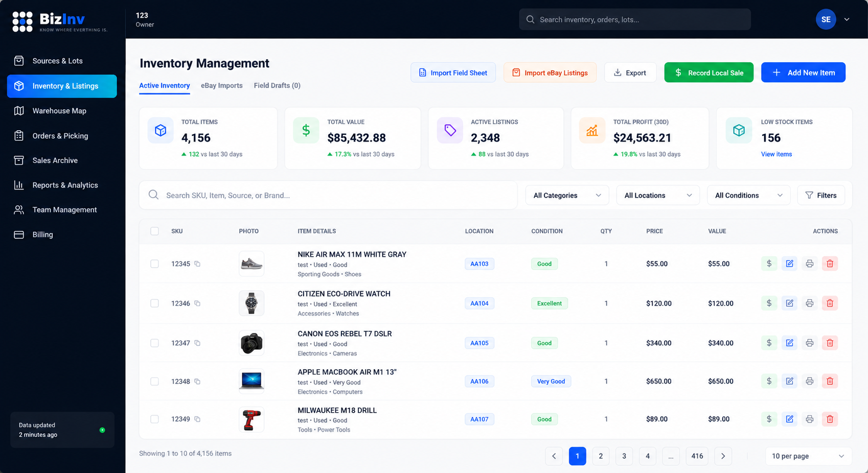Delete the Apple MacBook Air row

pyautogui.click(x=830, y=381)
